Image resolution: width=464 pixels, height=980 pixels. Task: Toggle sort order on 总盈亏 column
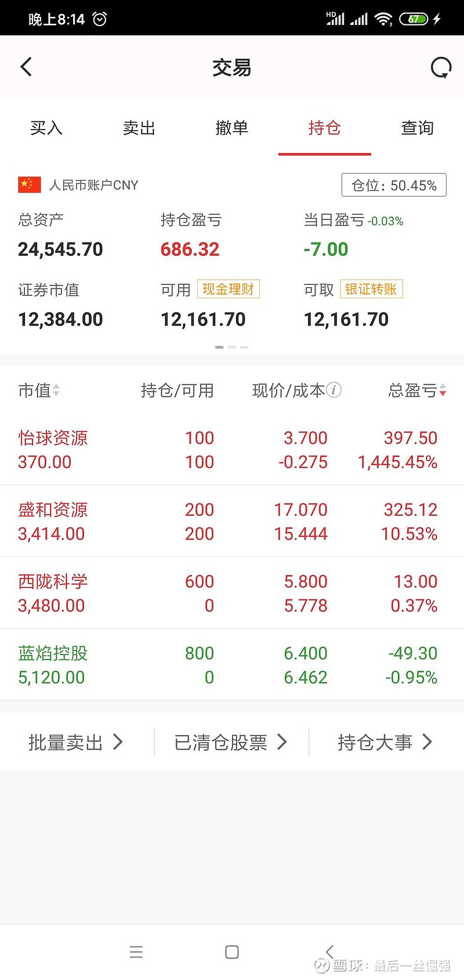tap(443, 390)
